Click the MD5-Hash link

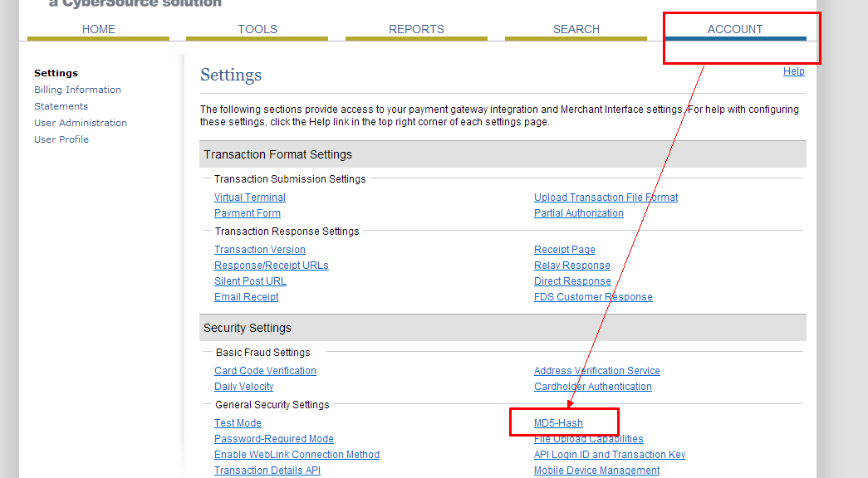coord(558,423)
